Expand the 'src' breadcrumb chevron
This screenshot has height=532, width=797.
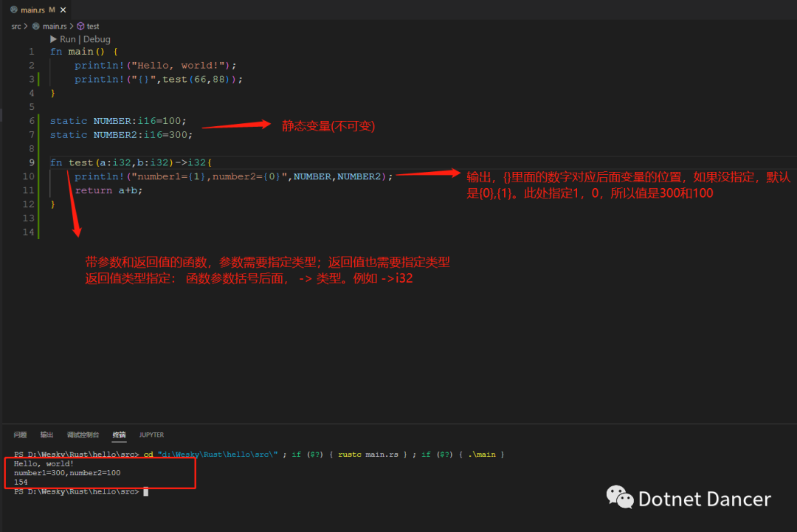[x=24, y=26]
